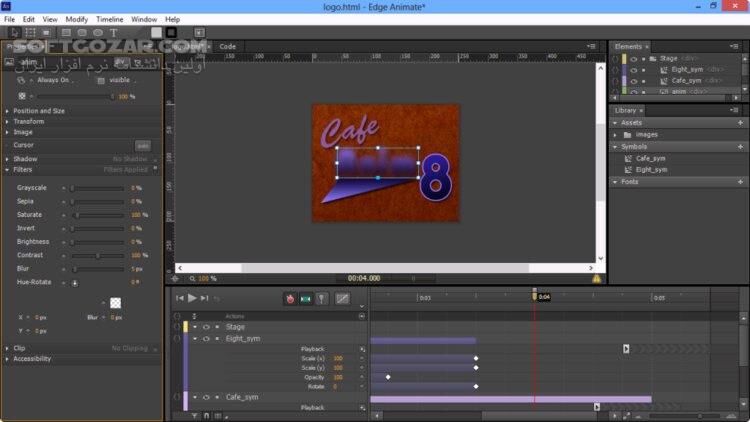
Task: Click the timeline filter funnel icon
Action: pos(194,416)
